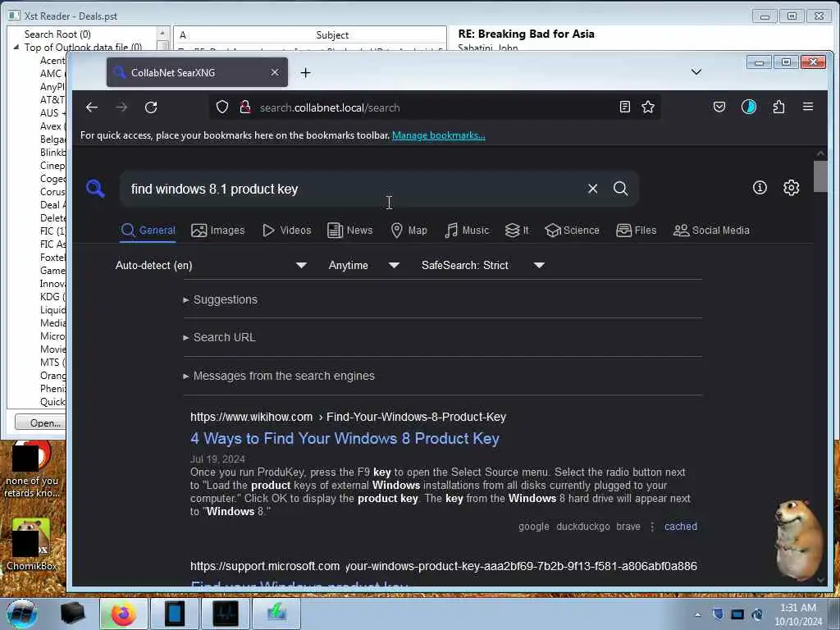
Task: Switch to It results tab
Action: (x=517, y=231)
